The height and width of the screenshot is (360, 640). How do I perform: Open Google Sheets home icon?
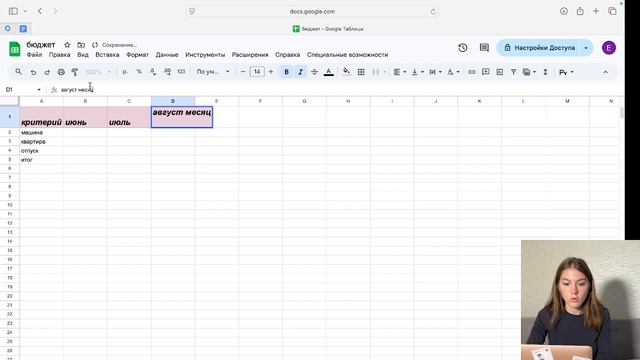point(15,49)
